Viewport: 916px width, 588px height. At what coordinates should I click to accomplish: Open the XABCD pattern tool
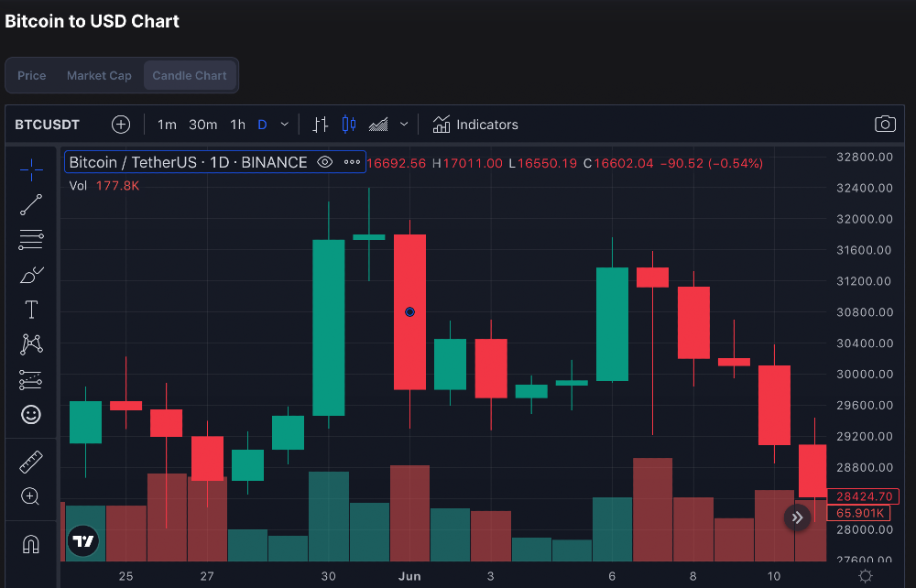click(31, 344)
